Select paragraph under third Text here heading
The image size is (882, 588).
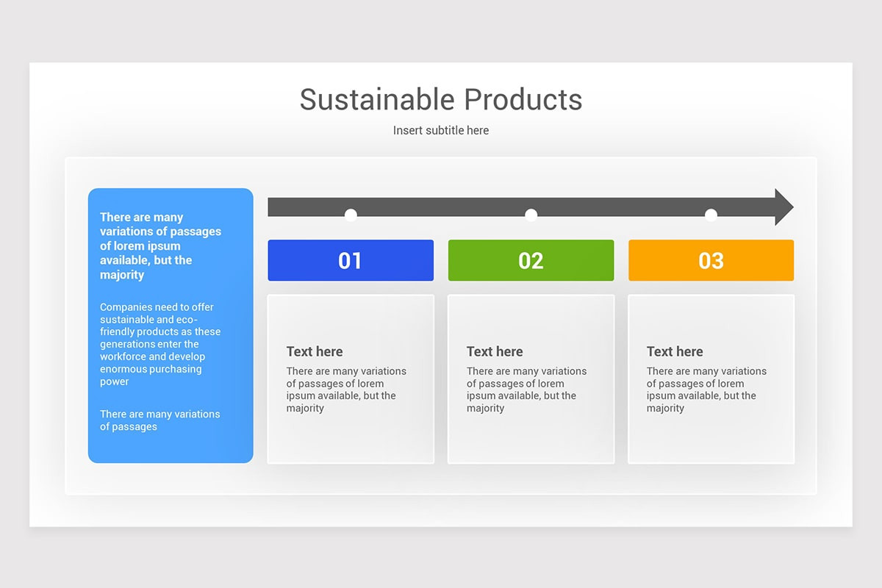pyautogui.click(x=706, y=390)
